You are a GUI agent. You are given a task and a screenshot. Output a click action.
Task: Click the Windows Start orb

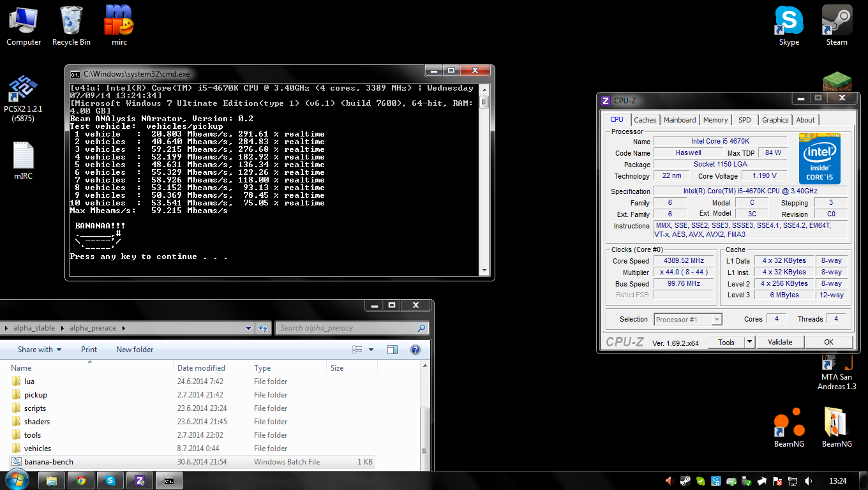[x=16, y=480]
